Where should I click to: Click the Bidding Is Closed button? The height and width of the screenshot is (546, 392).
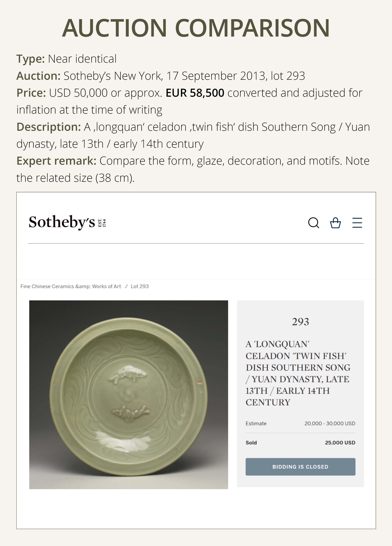(x=300, y=466)
